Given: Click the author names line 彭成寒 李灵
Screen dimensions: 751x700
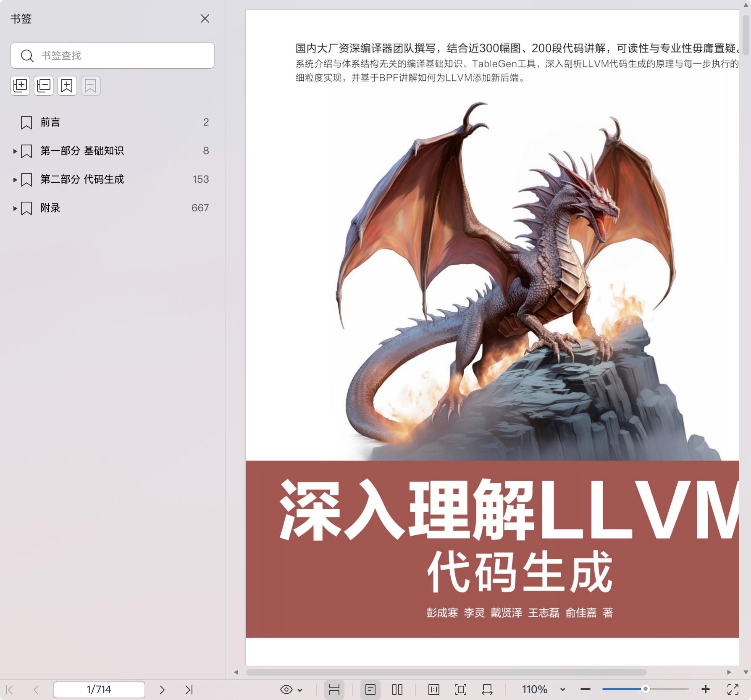Looking at the screenshot, I should pyautogui.click(x=520, y=613).
